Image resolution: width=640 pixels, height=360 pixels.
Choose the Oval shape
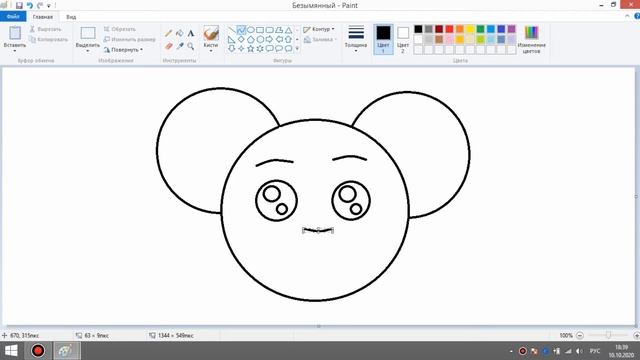point(251,30)
